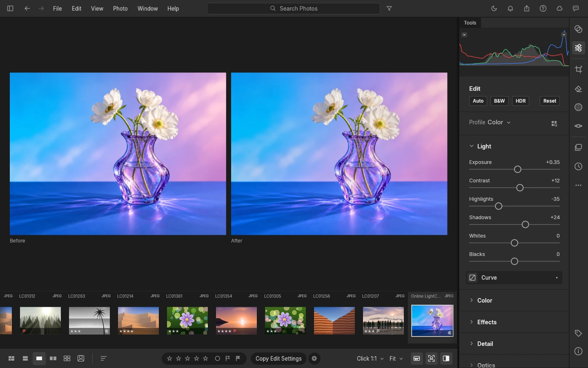Viewport: 588px width, 368px height.
Task: Open the edit history clock icon
Action: (578, 166)
